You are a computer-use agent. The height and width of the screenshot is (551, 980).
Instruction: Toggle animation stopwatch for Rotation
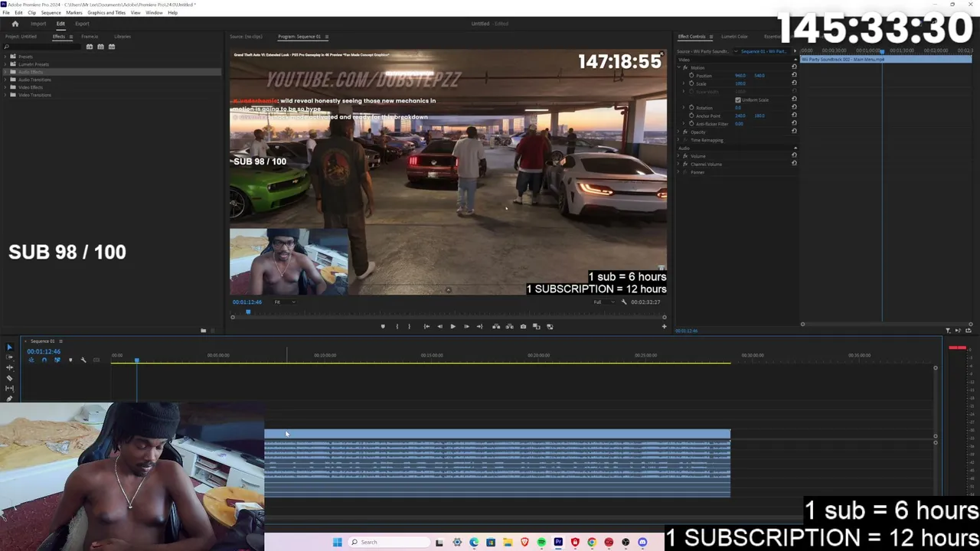pos(691,108)
